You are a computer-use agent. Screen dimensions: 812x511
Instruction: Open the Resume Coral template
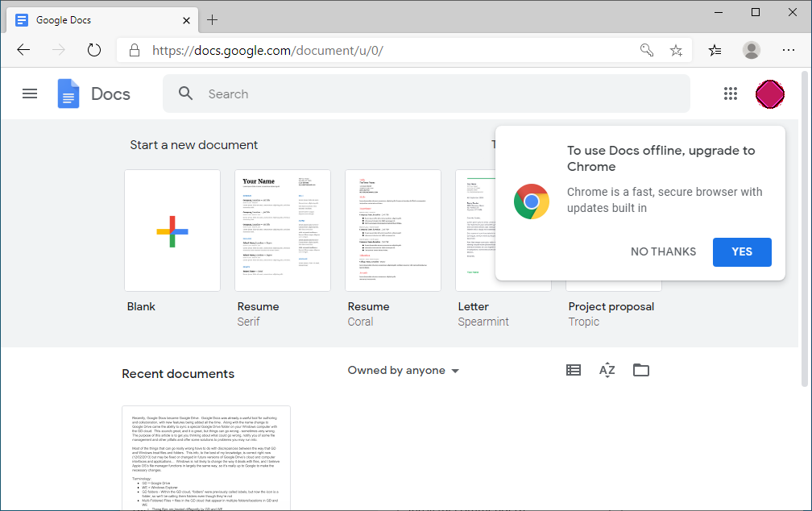click(x=393, y=231)
